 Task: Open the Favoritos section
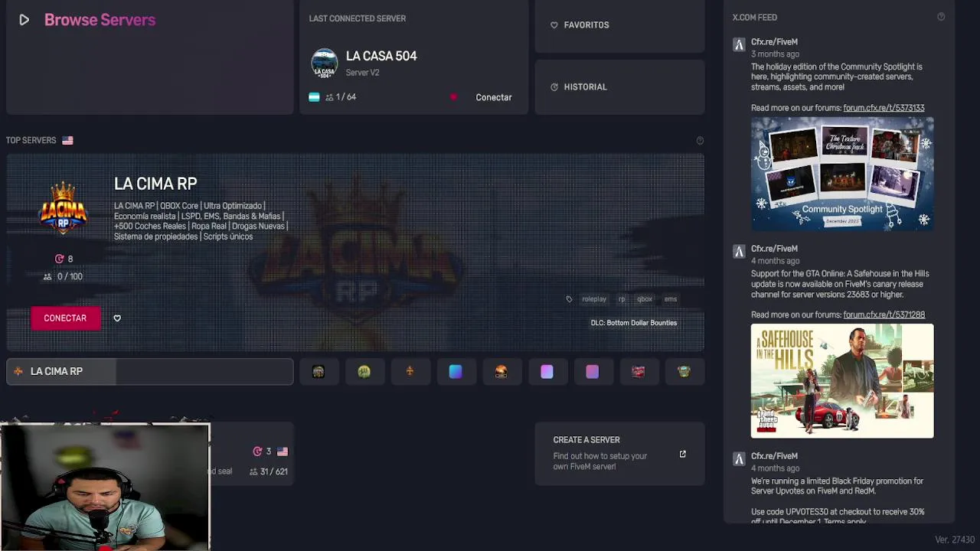619,25
